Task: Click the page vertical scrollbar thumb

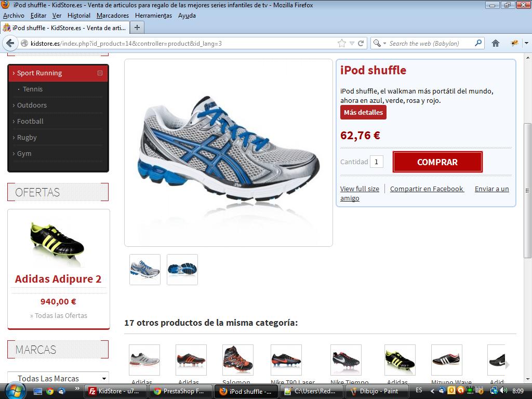Action: coord(528,190)
